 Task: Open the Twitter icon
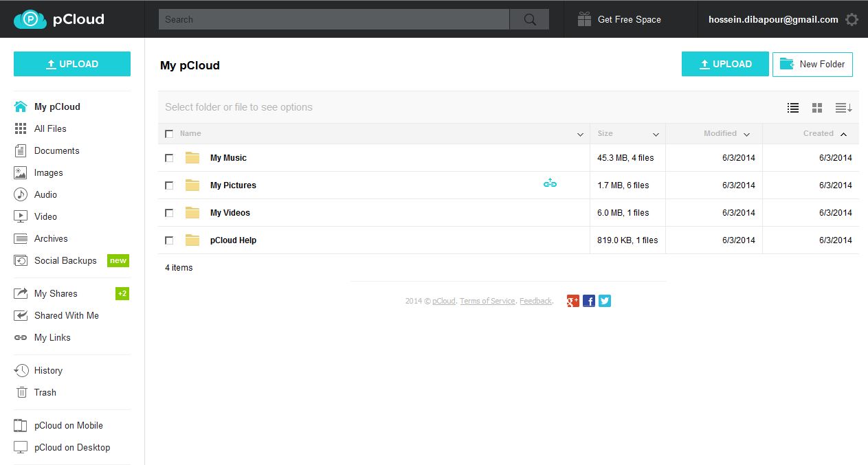605,301
